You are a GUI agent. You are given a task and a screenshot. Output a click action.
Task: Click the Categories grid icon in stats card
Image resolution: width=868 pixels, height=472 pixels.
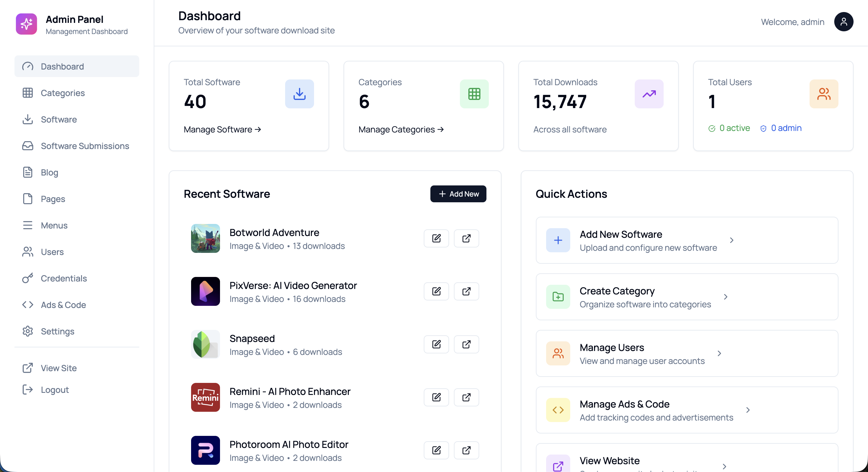[474, 94]
